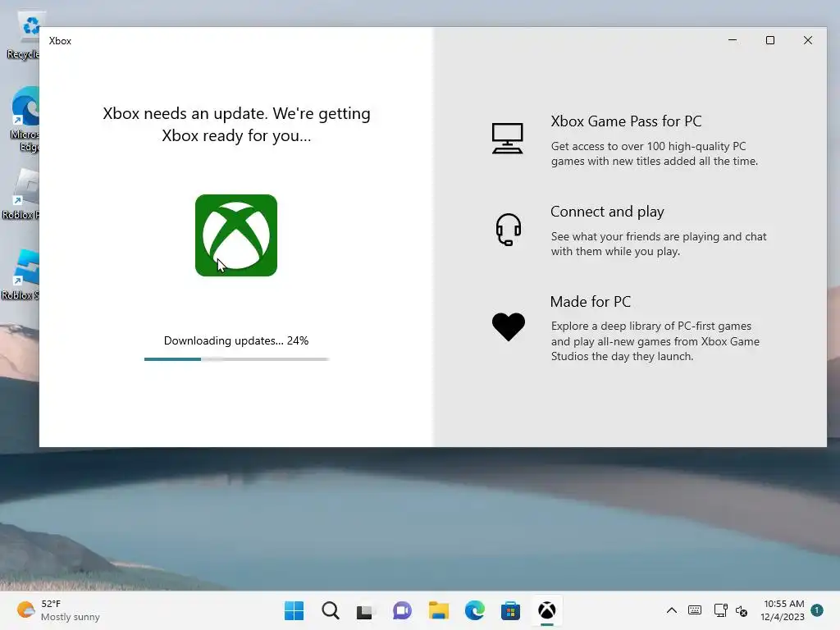This screenshot has height=630, width=840.
Task: Launch Microsoft Edge from the taskbar
Action: pyautogui.click(x=474, y=610)
